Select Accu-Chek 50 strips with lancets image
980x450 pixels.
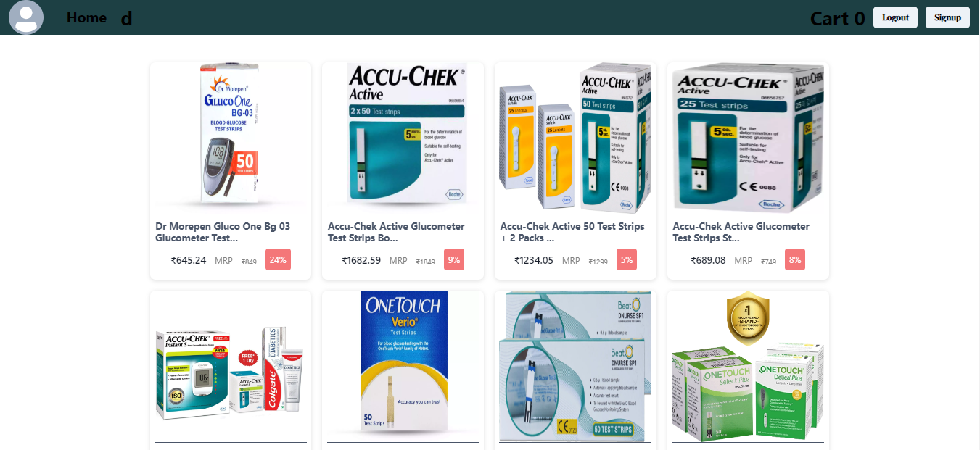coord(576,138)
